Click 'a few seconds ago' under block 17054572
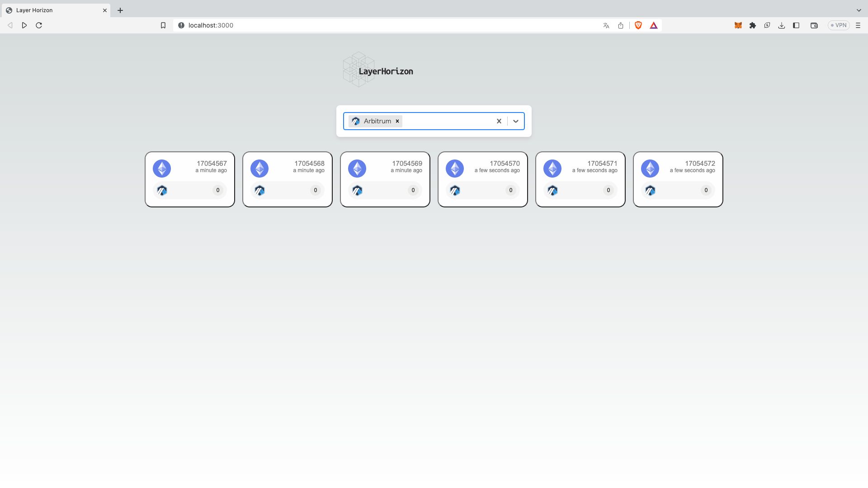 pyautogui.click(x=693, y=170)
